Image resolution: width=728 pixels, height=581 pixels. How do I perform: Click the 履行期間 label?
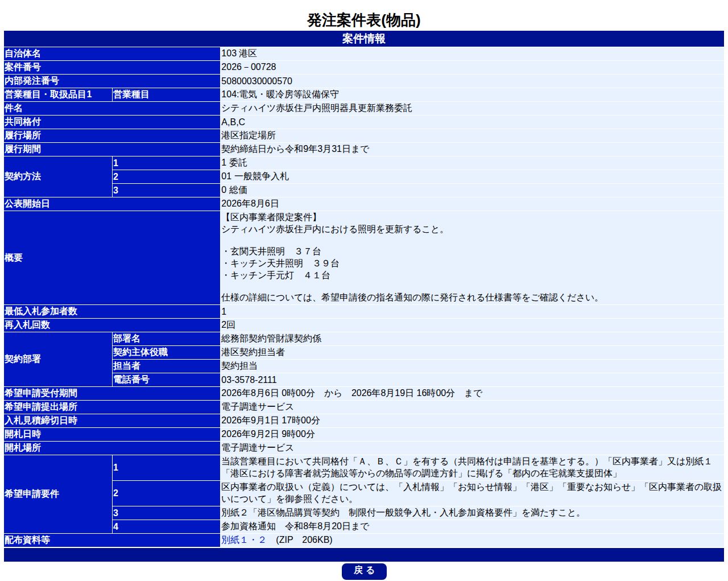[x=22, y=149]
